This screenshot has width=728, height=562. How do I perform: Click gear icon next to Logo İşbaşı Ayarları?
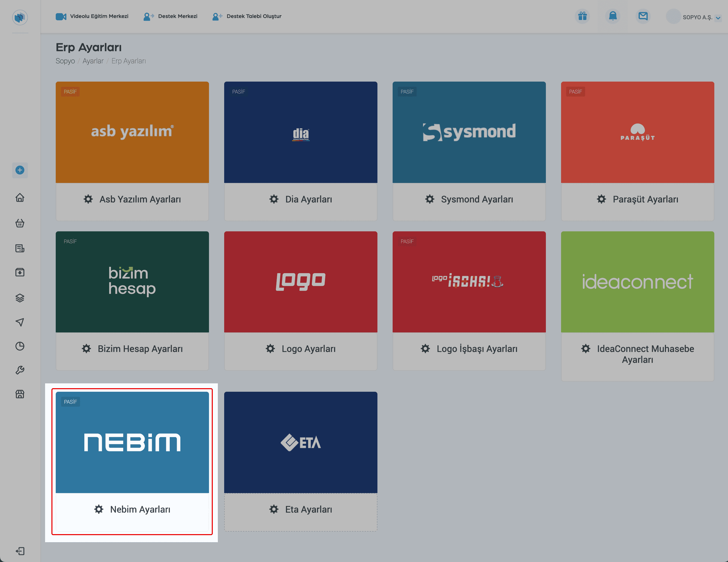425,349
